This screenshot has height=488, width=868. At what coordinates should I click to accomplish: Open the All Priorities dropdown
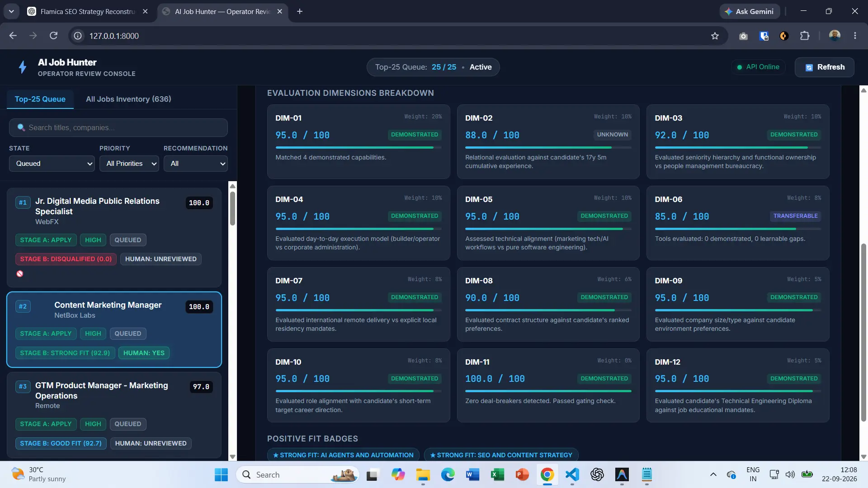click(x=129, y=164)
